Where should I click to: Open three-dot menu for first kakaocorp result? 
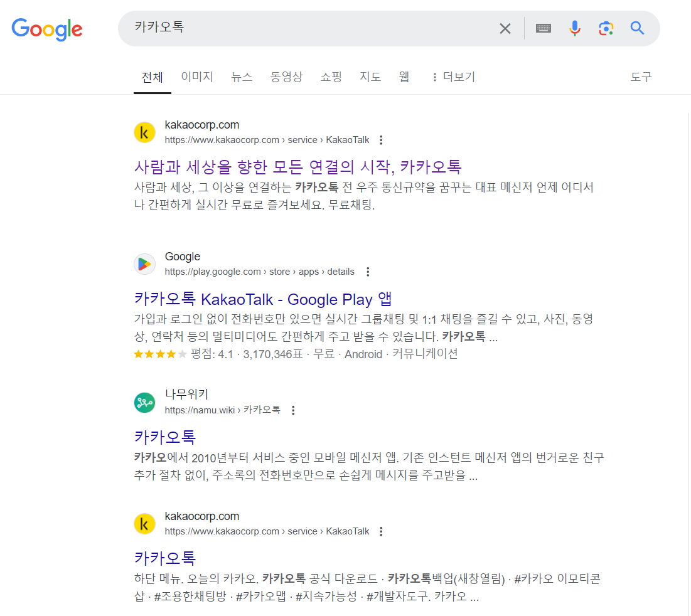tap(381, 140)
